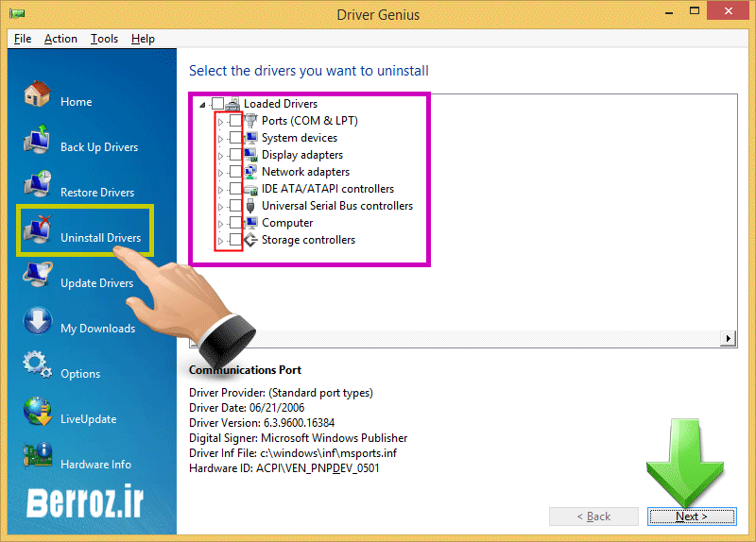
Task: Click the LiveUpdate globe icon
Action: point(37,411)
